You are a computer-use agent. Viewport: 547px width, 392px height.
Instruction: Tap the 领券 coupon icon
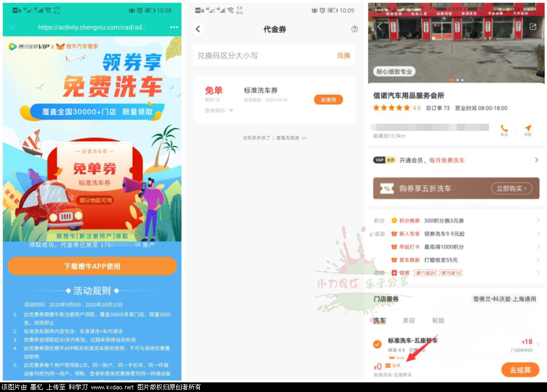tap(394, 273)
